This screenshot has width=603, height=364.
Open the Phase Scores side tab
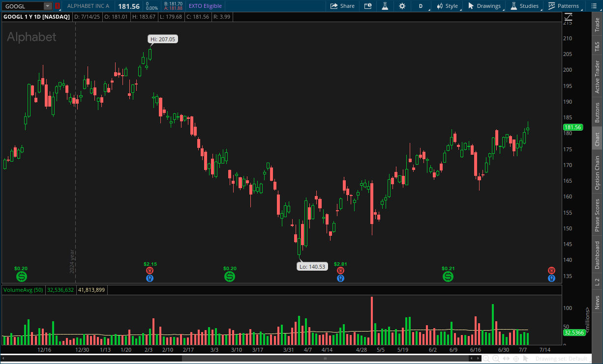(x=597, y=215)
